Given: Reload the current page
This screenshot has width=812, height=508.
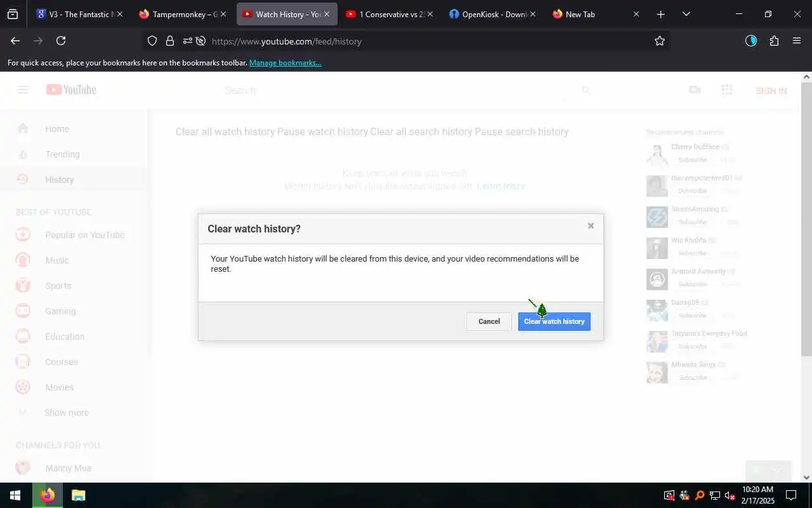Looking at the screenshot, I should [x=61, y=41].
